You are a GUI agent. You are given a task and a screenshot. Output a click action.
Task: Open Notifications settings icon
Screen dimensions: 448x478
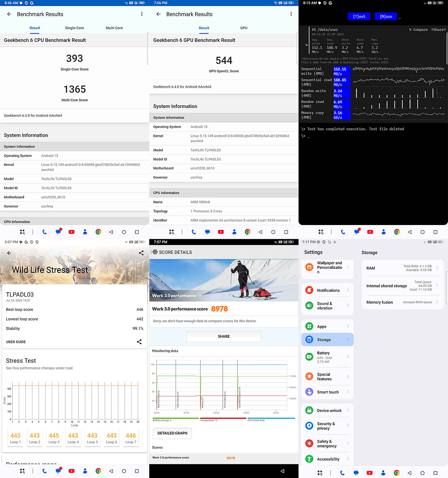[309, 290]
